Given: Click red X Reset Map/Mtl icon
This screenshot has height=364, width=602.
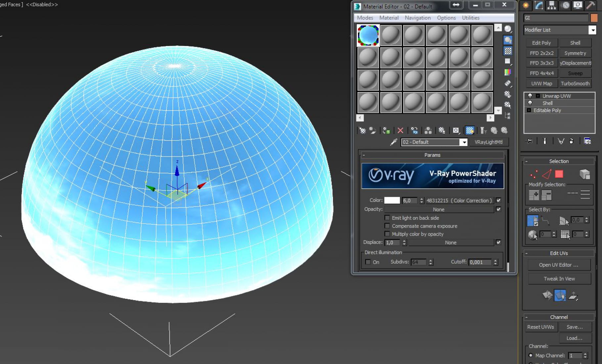Looking at the screenshot, I should (x=400, y=131).
